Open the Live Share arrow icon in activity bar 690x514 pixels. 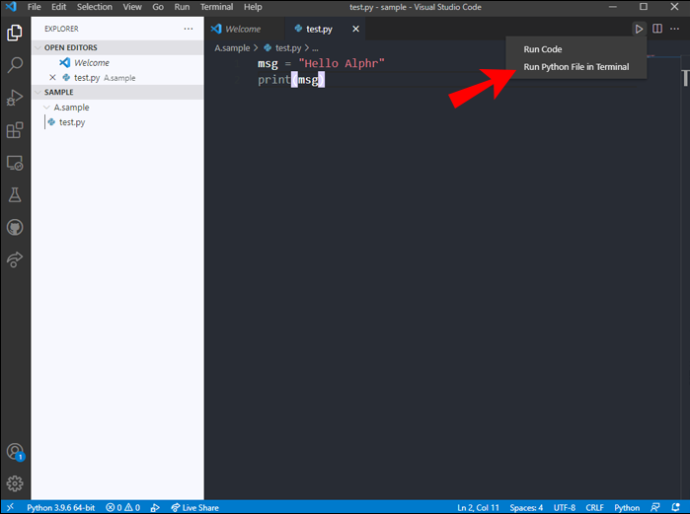pyautogui.click(x=15, y=260)
